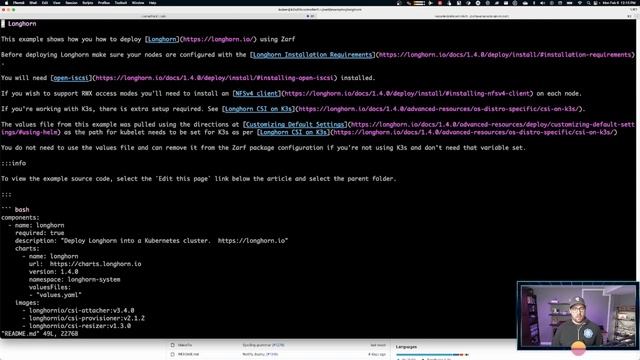This screenshot has height=360, width=640.
Task: Open Makefile in the background browser window
Action: click(185, 345)
